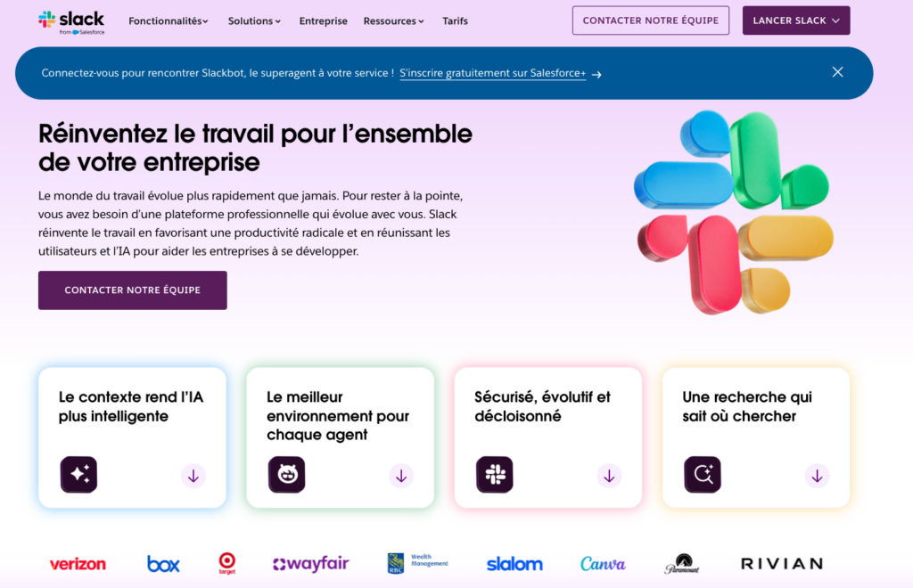Dismiss the Slackbot announcement banner
Screen dimensions: 913x588
click(x=837, y=72)
